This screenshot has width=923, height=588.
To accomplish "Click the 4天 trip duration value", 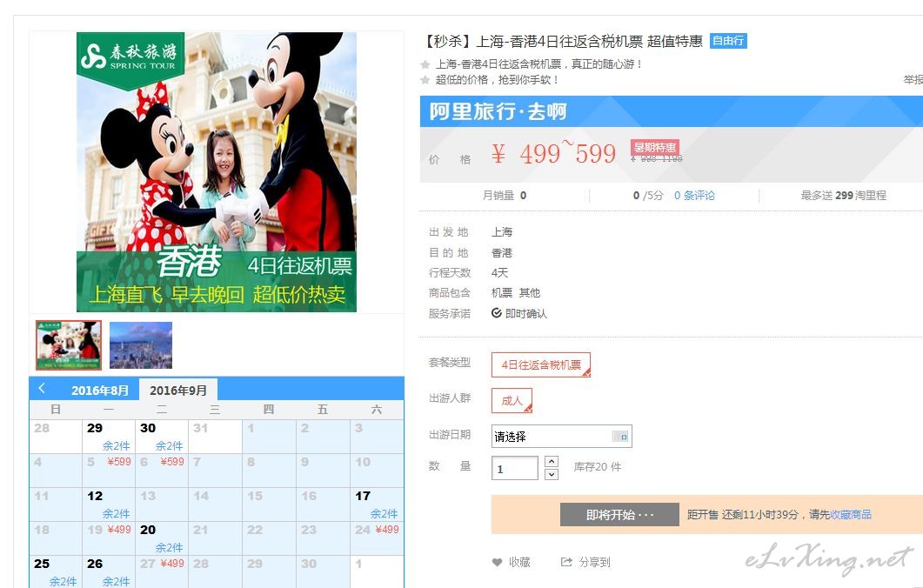I will [499, 272].
